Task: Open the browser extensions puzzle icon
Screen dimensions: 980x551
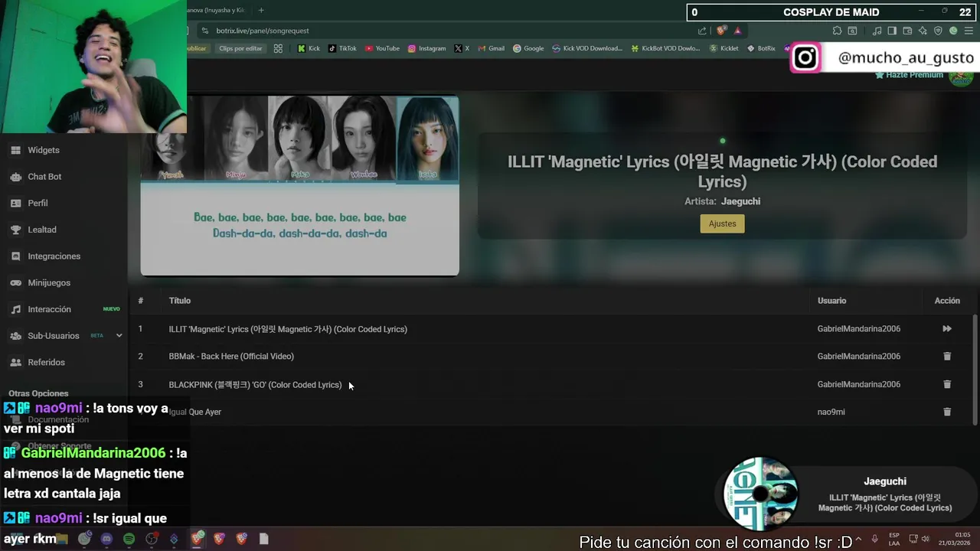Action: (837, 31)
